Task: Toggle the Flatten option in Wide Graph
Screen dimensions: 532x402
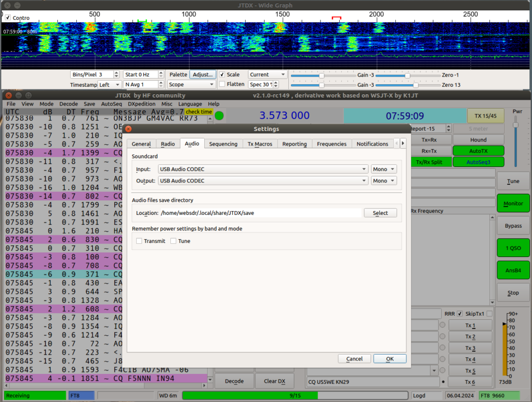Action: [222, 84]
